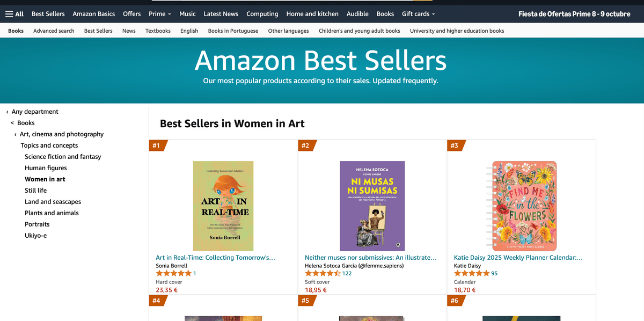Switch to the Textbooks books tab
Image resolution: width=644 pixels, height=321 pixels.
coord(158,31)
